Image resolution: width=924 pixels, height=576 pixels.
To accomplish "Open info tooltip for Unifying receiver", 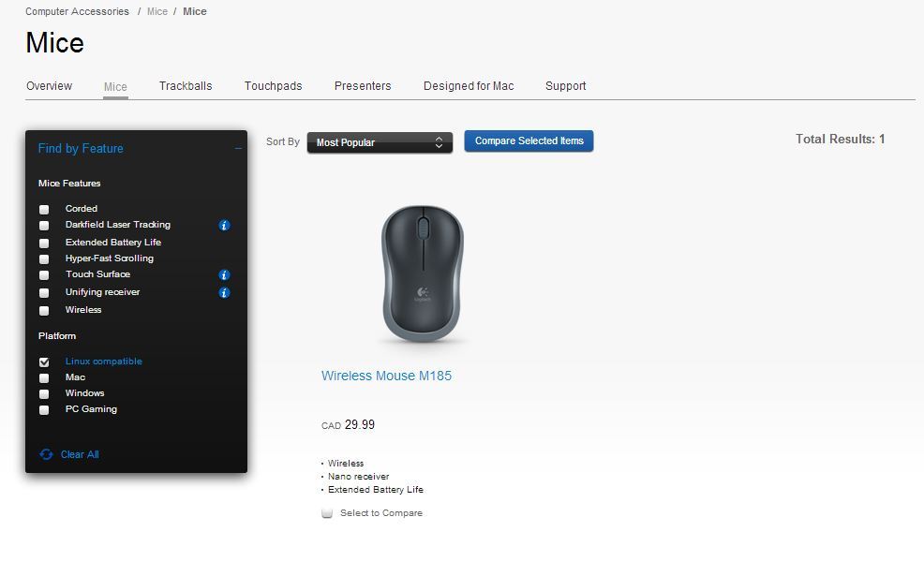I will (223, 292).
